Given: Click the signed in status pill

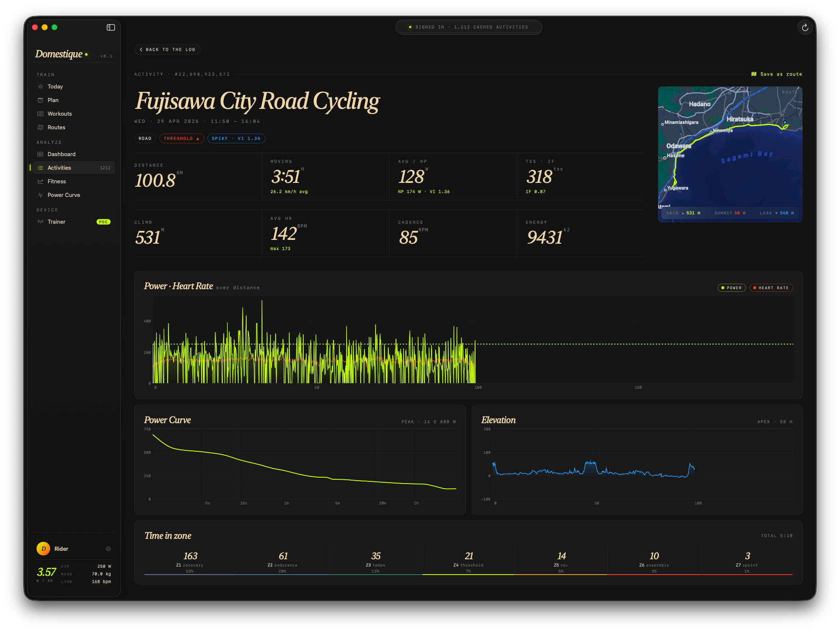Looking at the screenshot, I should (x=468, y=27).
